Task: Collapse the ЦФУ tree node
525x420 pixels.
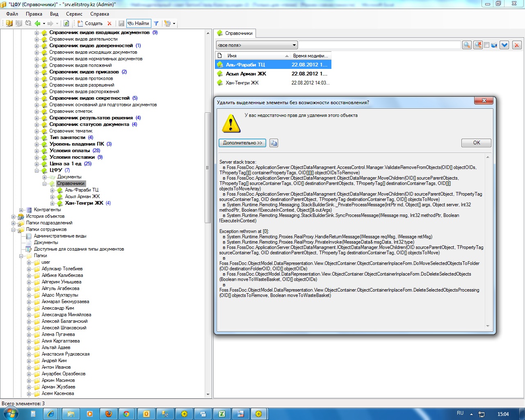Action: (37, 170)
